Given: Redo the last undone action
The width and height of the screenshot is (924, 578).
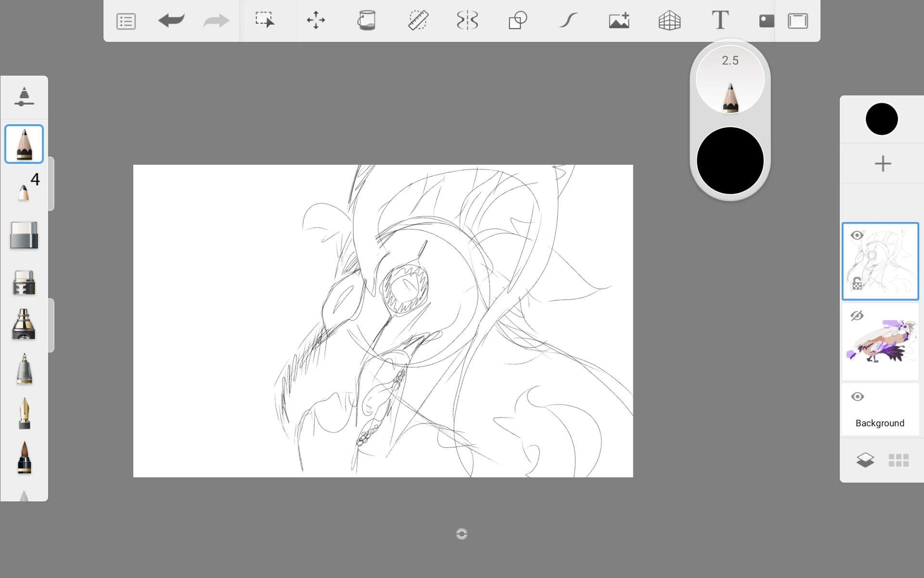Looking at the screenshot, I should (216, 21).
